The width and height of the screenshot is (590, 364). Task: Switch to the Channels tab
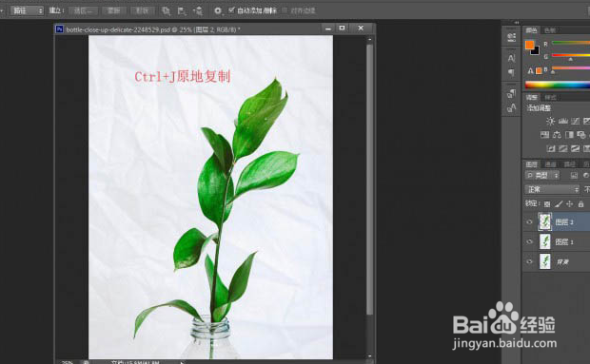[x=550, y=164]
